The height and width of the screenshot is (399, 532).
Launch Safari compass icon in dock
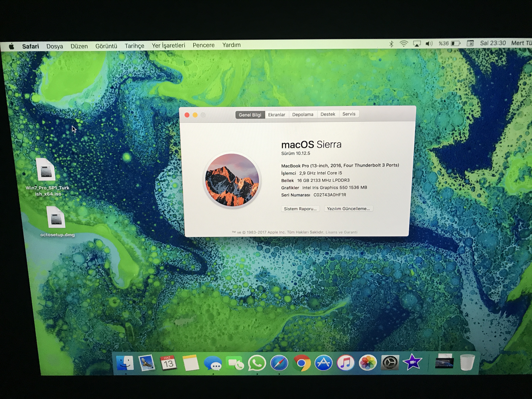point(279,363)
